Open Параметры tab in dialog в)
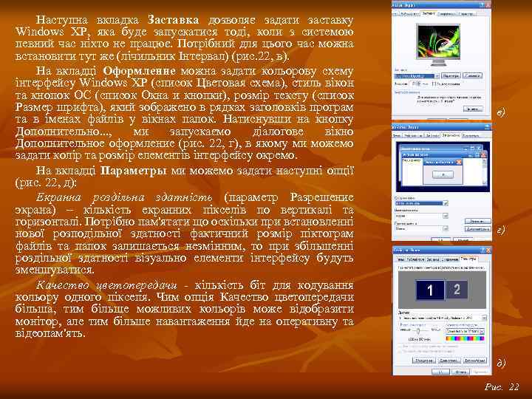 click(466, 14)
